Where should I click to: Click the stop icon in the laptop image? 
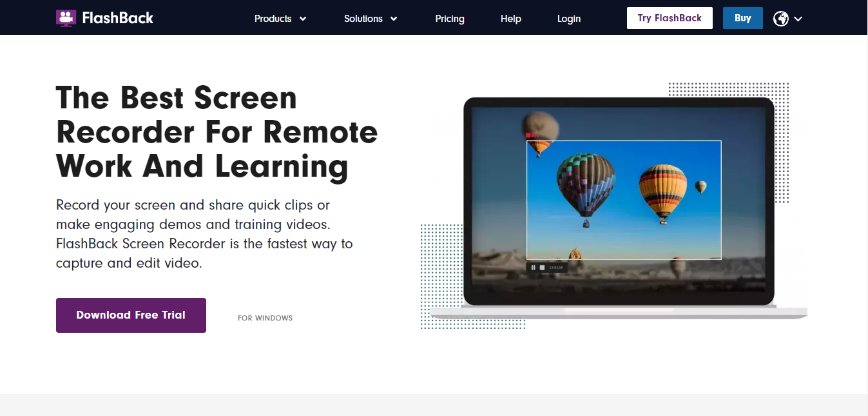542,267
